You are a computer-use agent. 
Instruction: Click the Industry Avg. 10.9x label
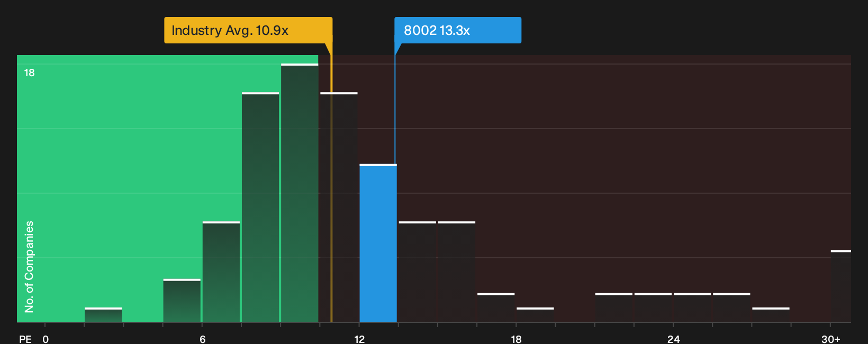[x=248, y=30]
